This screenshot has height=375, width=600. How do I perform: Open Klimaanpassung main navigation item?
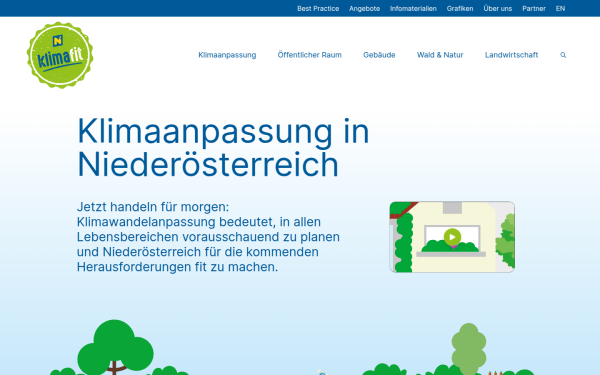point(227,55)
